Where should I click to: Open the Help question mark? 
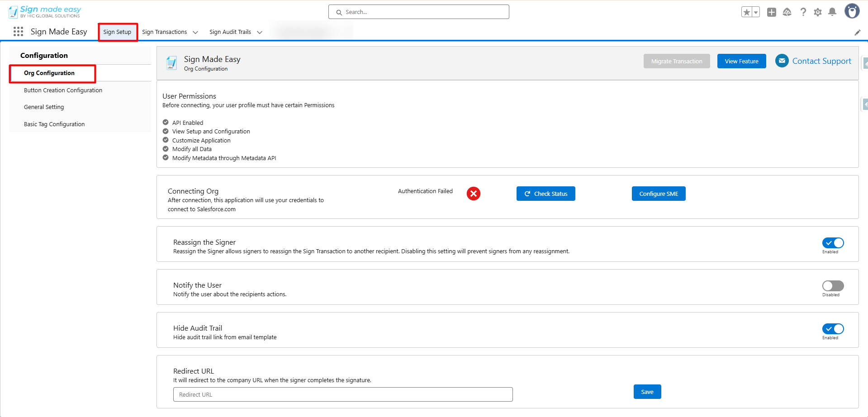(803, 12)
